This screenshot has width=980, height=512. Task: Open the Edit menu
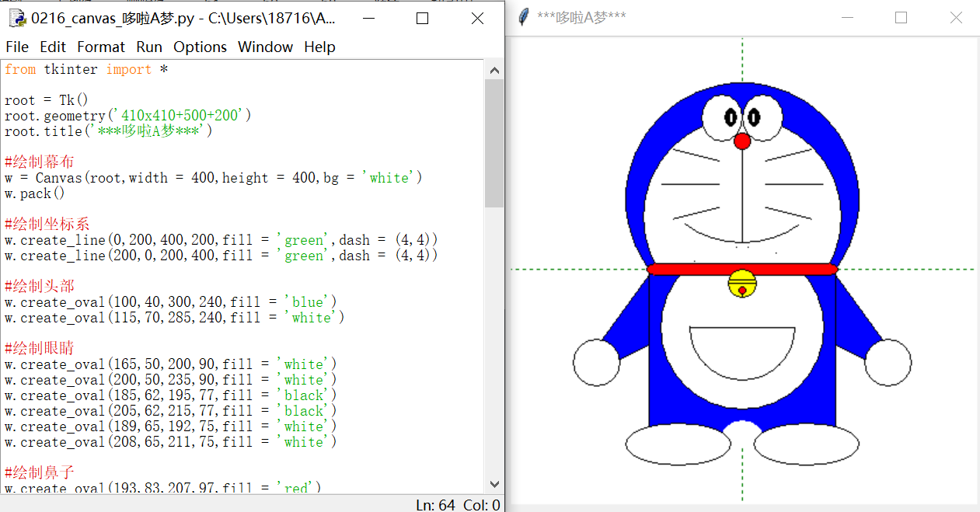coord(52,47)
